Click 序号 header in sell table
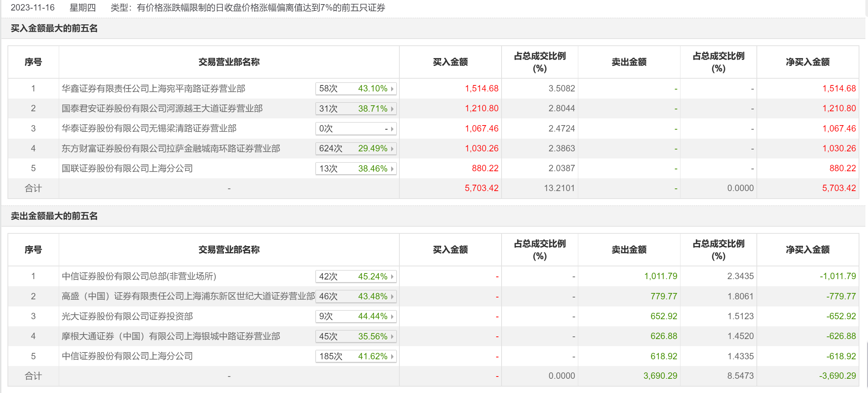Viewport: 868px width, 393px height. tap(33, 250)
